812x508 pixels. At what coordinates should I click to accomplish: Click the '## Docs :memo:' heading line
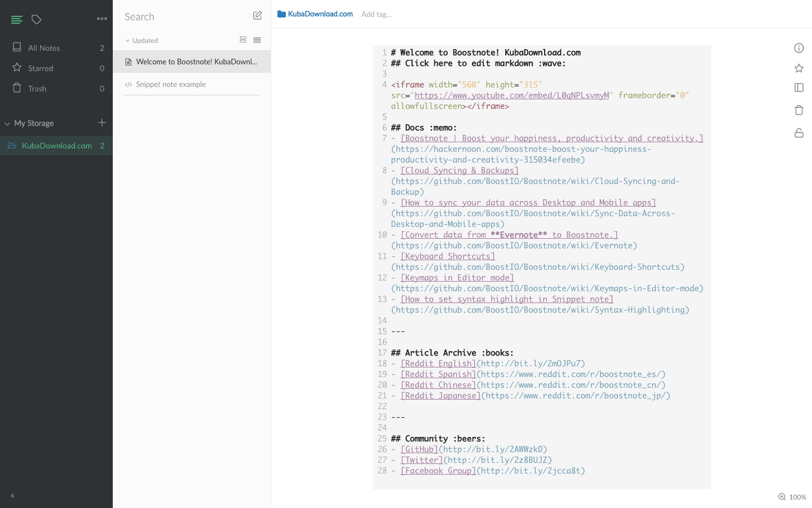(x=424, y=128)
